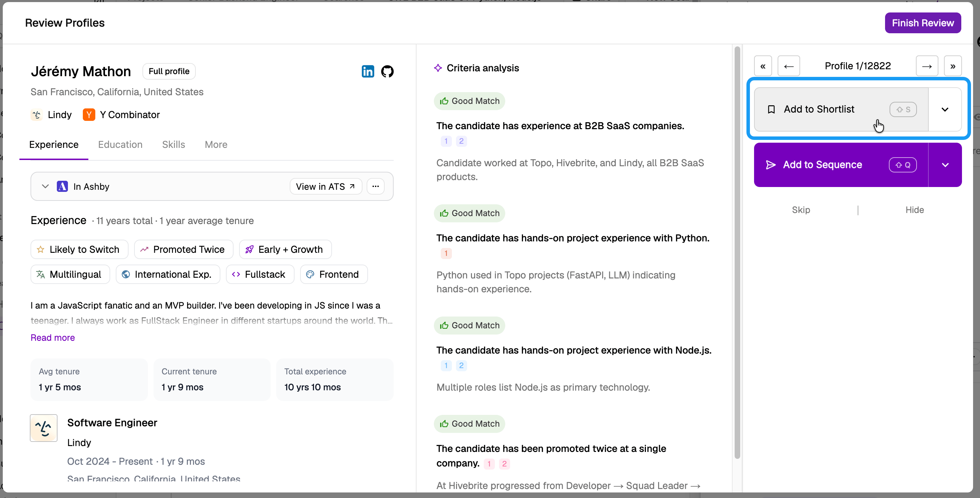
Task: Click the first Good Match badge for B2B SaaS
Action: (x=469, y=101)
